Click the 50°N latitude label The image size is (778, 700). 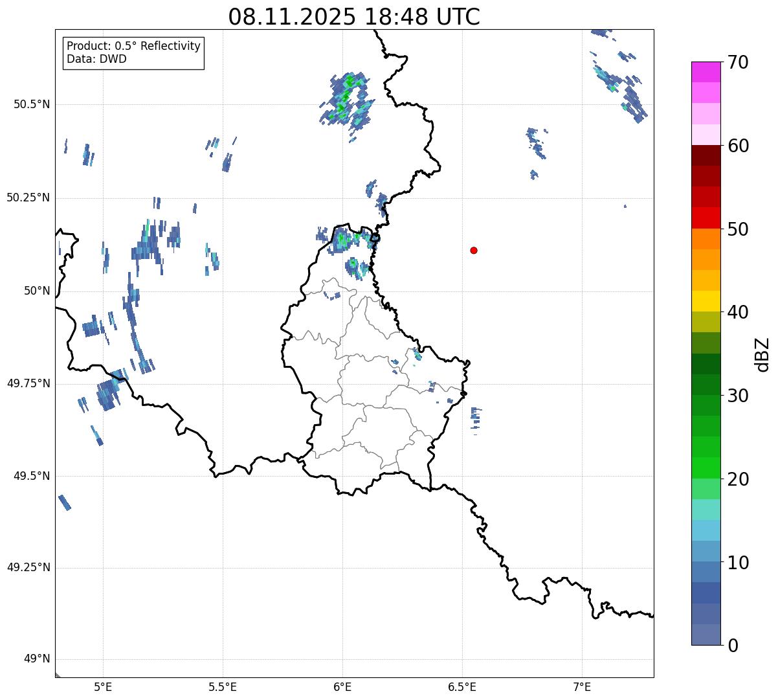click(37, 291)
